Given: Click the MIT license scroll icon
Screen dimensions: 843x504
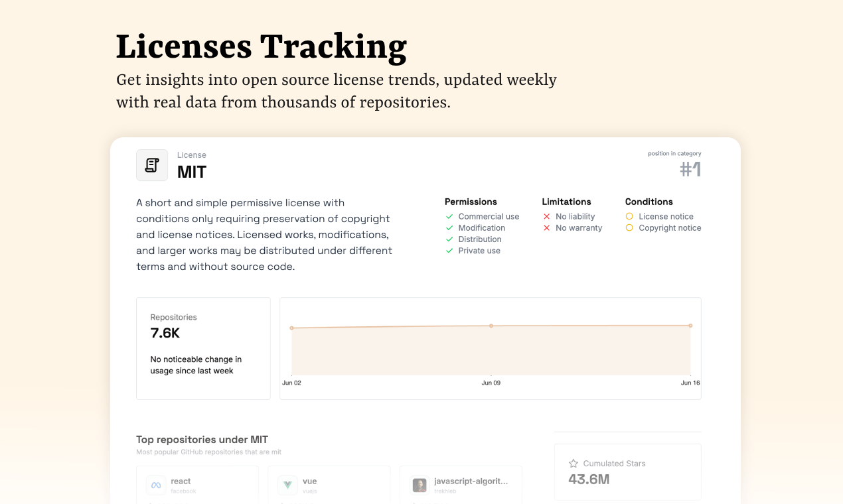Looking at the screenshot, I should pos(152,165).
